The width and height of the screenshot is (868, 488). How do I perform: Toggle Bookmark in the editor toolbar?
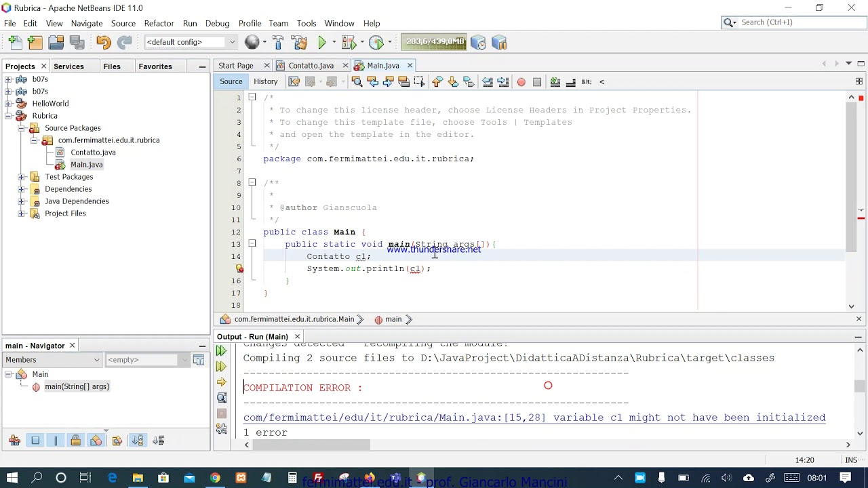469,81
